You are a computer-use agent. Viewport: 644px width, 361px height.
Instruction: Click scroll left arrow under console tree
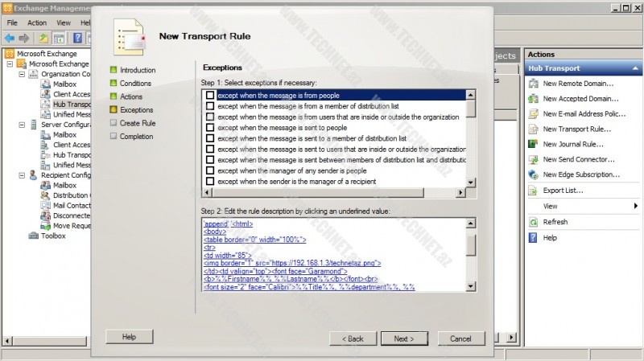tap(7, 340)
